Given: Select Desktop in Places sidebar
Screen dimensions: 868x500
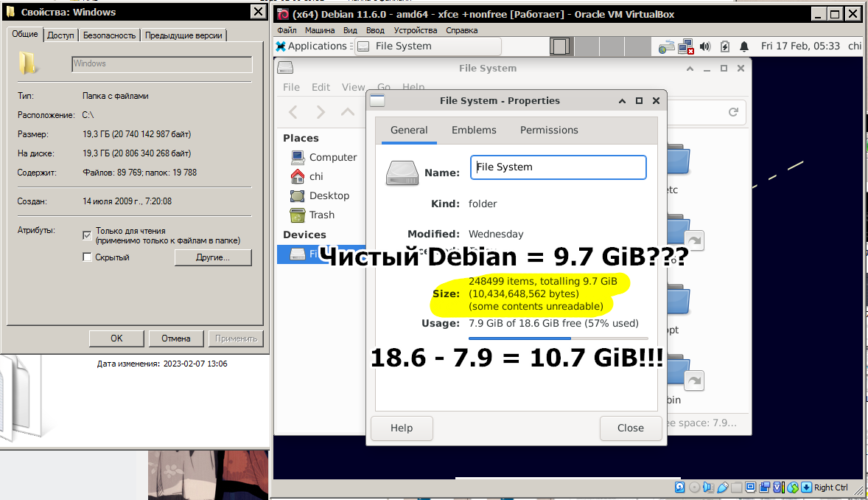Looking at the screenshot, I should click(321, 195).
